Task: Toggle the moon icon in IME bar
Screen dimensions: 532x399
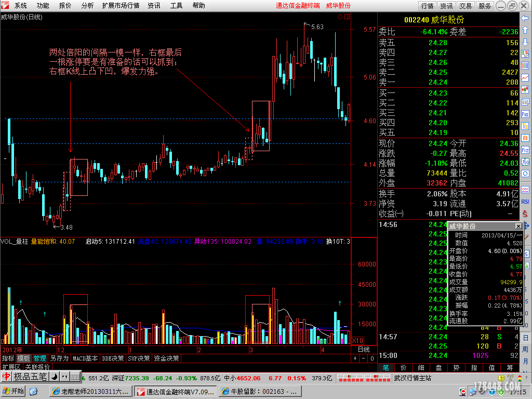Action: (x=55, y=376)
